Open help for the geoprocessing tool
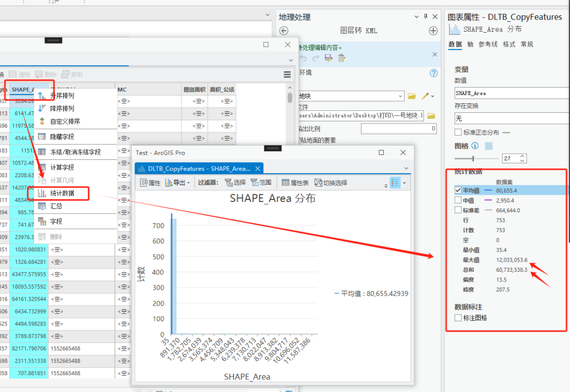Screen dimensions: 570x392 point(434,73)
